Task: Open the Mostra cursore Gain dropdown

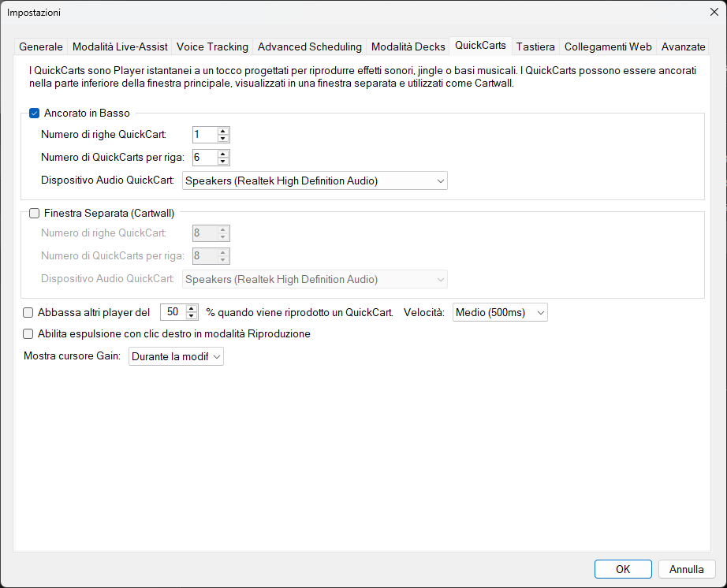Action: (x=176, y=356)
